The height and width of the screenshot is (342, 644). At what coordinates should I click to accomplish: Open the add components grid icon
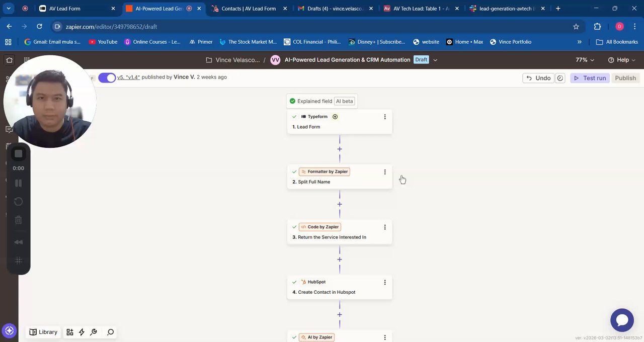(x=70, y=332)
